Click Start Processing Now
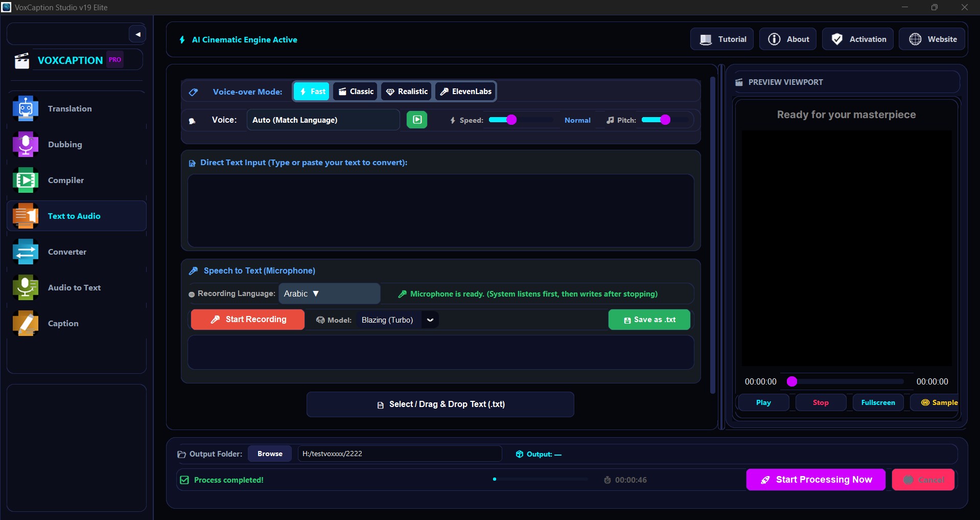980x520 pixels. [816, 480]
